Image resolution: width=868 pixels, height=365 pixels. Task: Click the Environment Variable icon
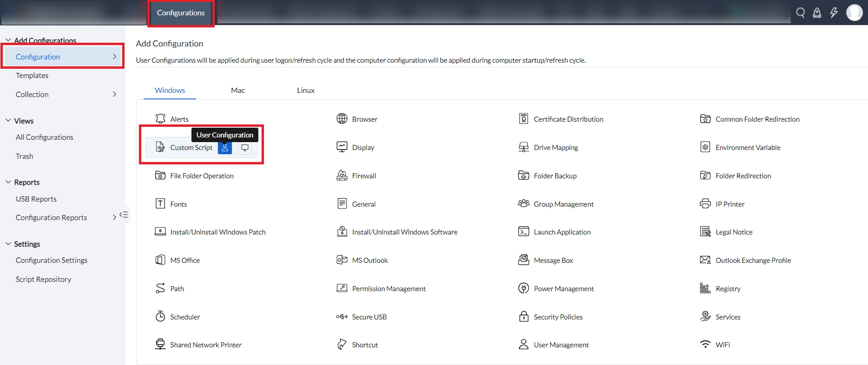coord(705,147)
